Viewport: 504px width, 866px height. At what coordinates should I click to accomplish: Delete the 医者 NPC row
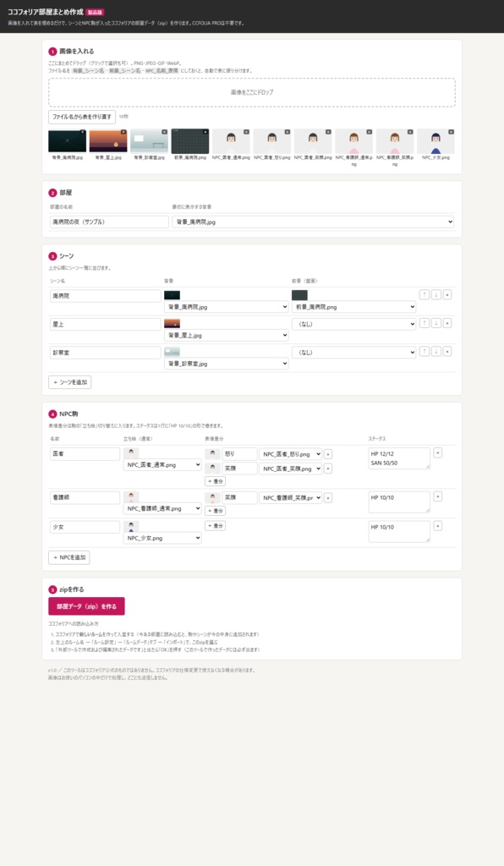[x=438, y=453]
